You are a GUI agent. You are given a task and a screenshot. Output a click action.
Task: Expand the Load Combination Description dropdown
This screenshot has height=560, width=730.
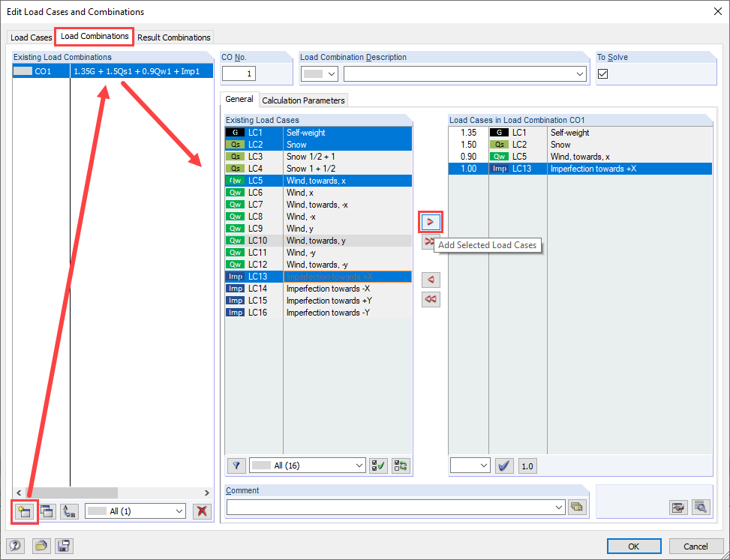[x=581, y=73]
